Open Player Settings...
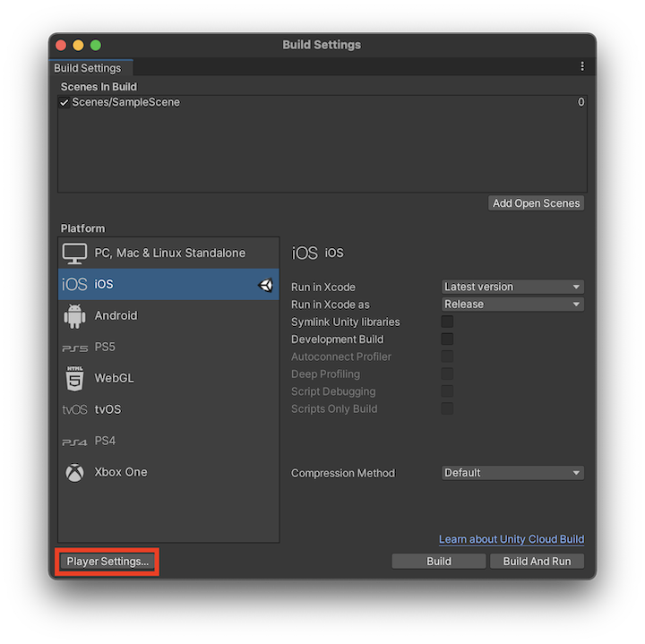 pyautogui.click(x=107, y=562)
